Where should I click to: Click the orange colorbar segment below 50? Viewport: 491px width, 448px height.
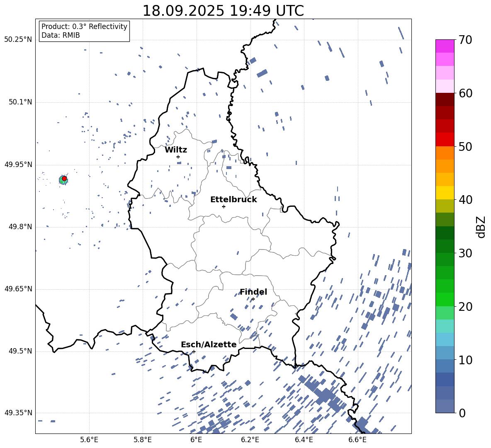pos(445,153)
